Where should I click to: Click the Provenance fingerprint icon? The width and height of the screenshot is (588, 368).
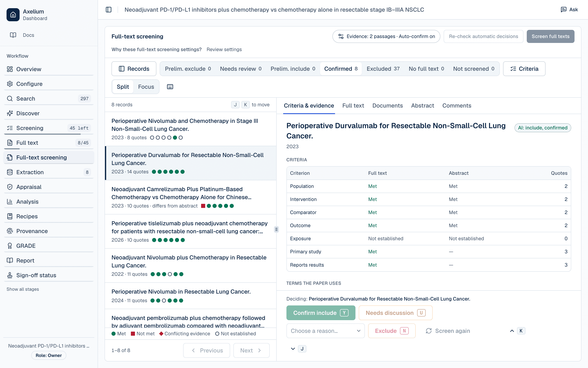click(10, 231)
